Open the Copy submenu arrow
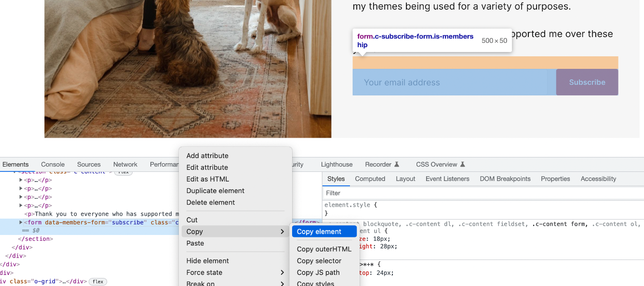Image resolution: width=644 pixels, height=286 pixels. (x=282, y=232)
